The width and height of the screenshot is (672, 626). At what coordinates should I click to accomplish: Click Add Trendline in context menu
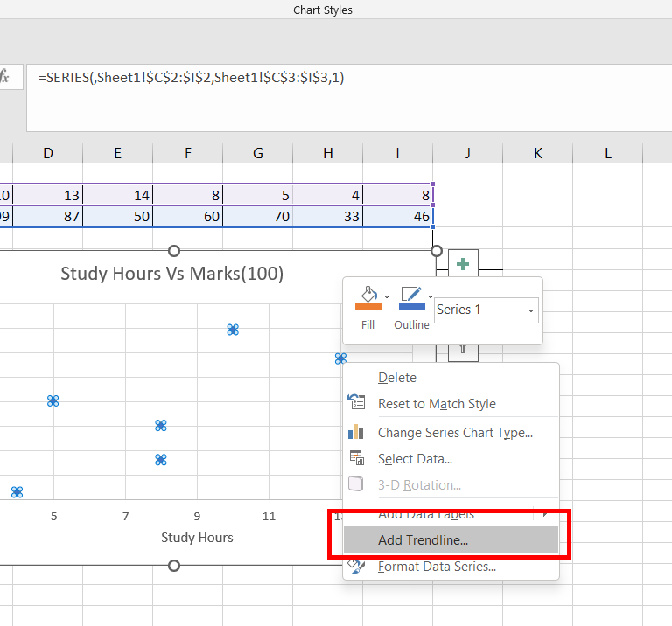451,540
